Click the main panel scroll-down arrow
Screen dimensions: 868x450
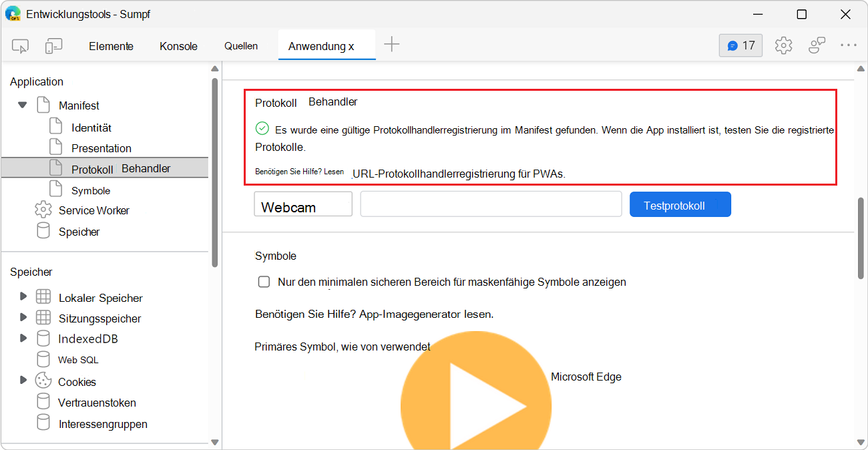[860, 441]
